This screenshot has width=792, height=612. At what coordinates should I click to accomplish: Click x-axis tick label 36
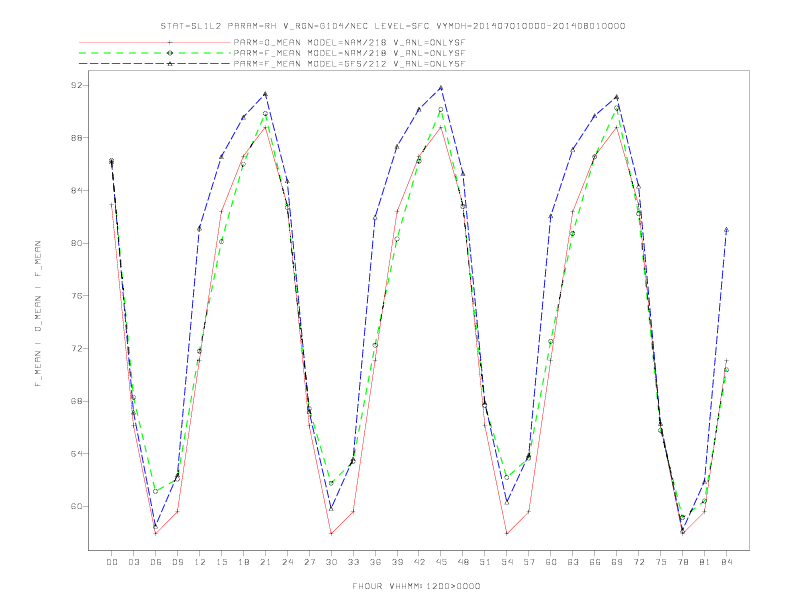pos(375,562)
